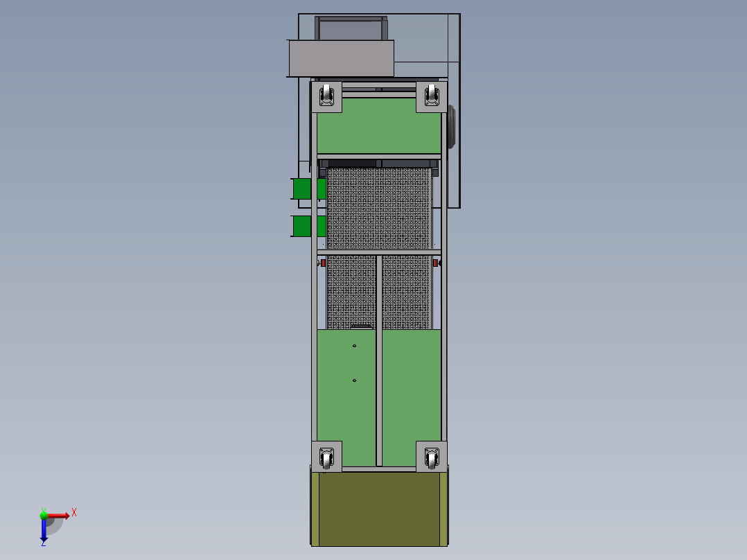
Task: Click the dark gray component above the gray block
Action: click(x=352, y=28)
